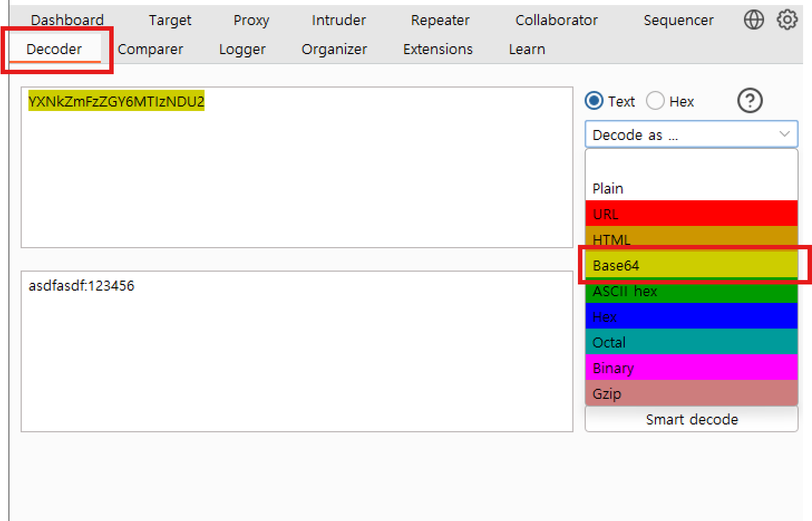Choose Base64 from the decode list
Screen dimensions: 812x521
click(x=691, y=265)
